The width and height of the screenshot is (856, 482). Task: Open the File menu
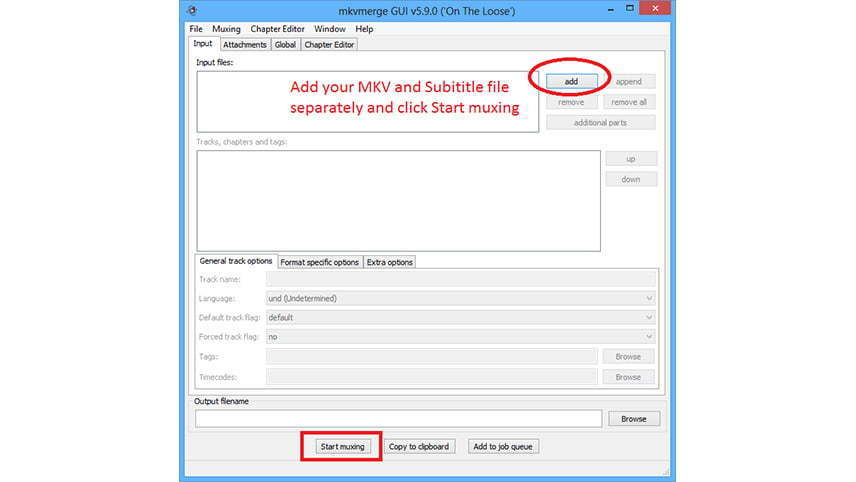pyautogui.click(x=196, y=29)
